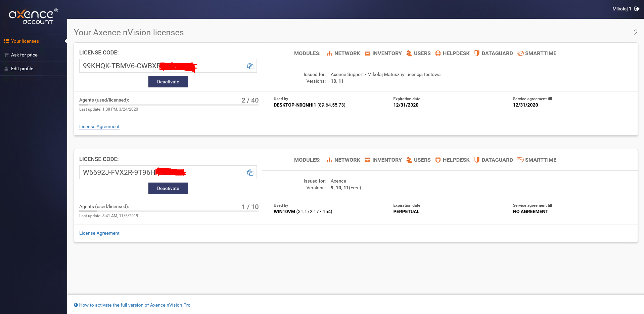Screen dimensions: 644x314
Task: Click the Helpdesk module icon in first license
Action: click(438, 53)
